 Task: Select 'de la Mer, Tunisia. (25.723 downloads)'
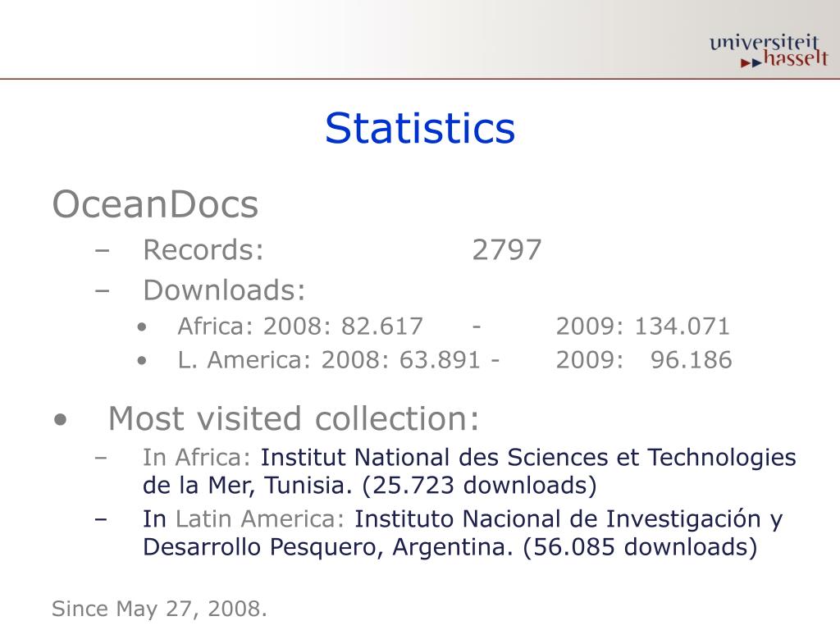[x=370, y=486]
